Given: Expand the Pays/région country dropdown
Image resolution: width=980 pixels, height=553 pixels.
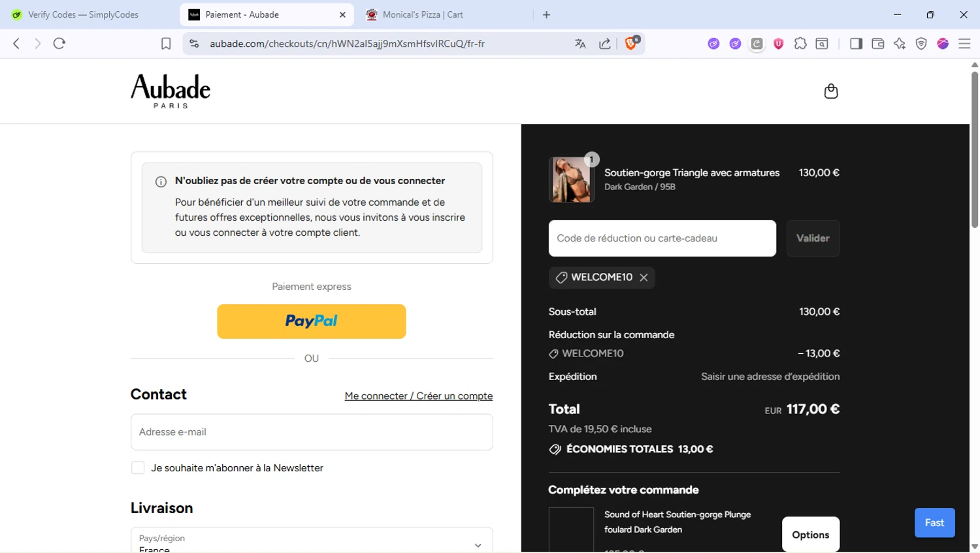Looking at the screenshot, I should (x=312, y=541).
